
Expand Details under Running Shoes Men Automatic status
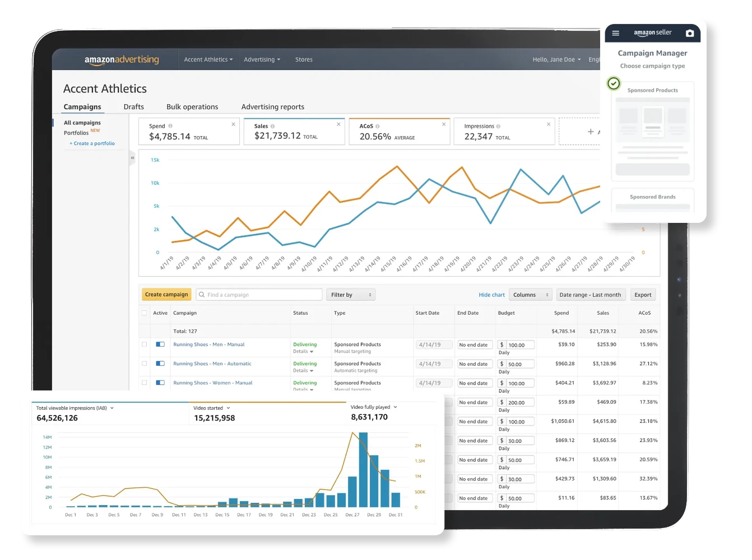(303, 371)
